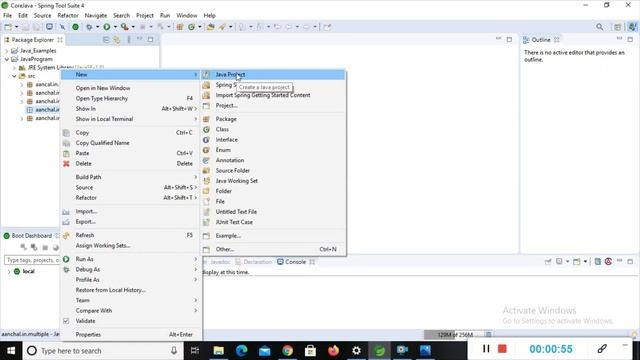Collapse the JavaProgram project
This screenshot has height=360, width=640.
point(7,59)
